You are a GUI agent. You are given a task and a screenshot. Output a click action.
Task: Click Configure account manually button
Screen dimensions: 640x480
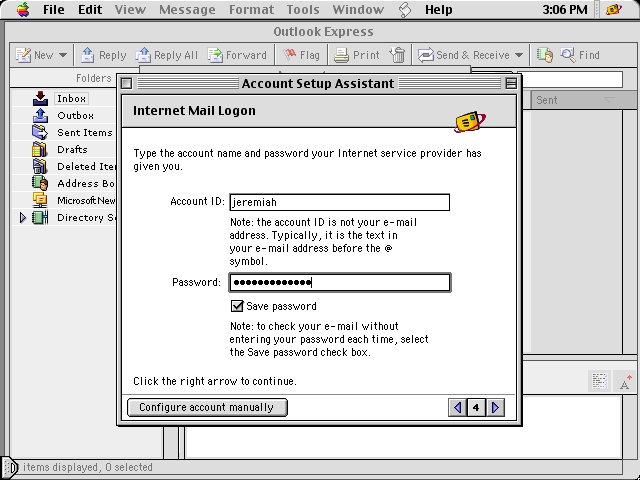pos(207,407)
